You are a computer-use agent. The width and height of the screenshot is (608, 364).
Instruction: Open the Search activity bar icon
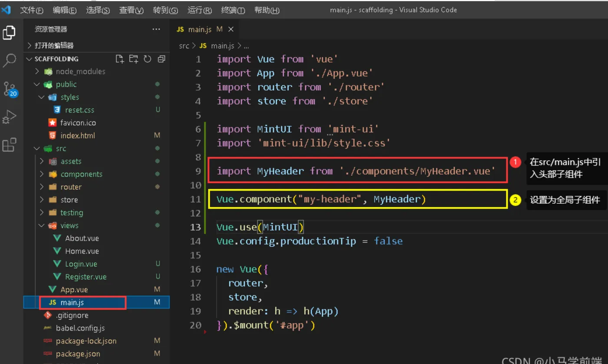point(9,60)
